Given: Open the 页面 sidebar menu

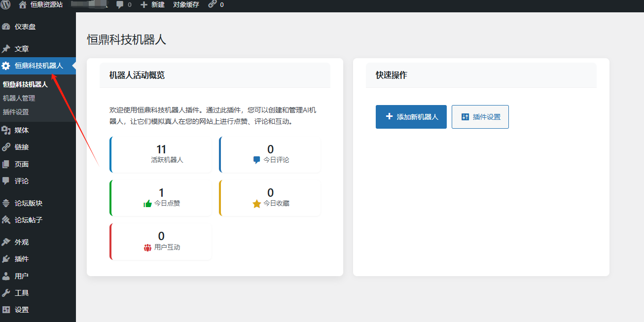Looking at the screenshot, I should point(38,164).
